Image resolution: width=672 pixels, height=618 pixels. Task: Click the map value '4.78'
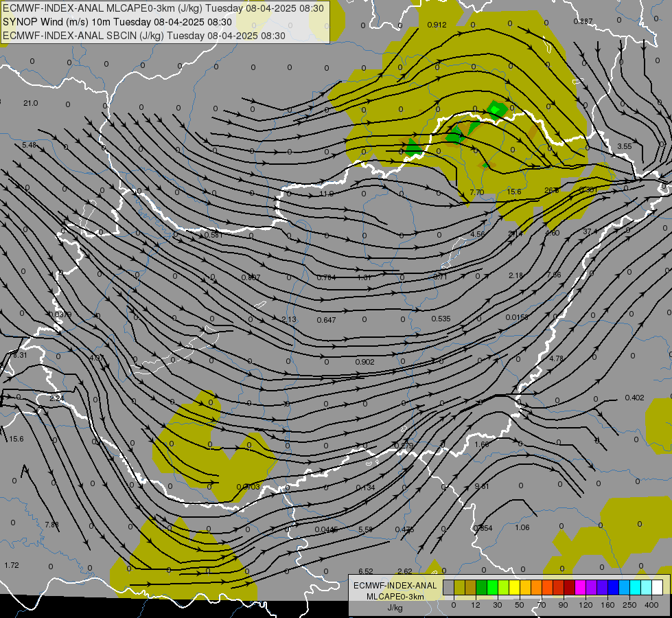point(556,358)
